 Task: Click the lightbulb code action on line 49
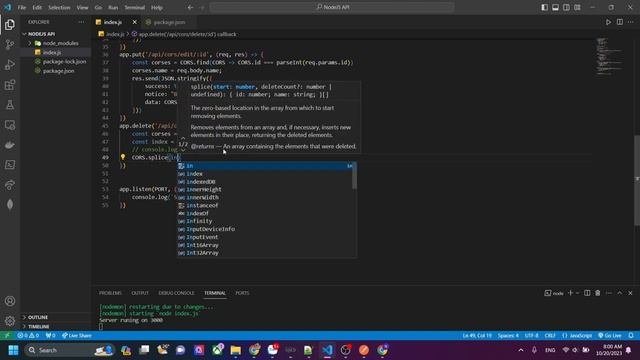pyautogui.click(x=122, y=157)
